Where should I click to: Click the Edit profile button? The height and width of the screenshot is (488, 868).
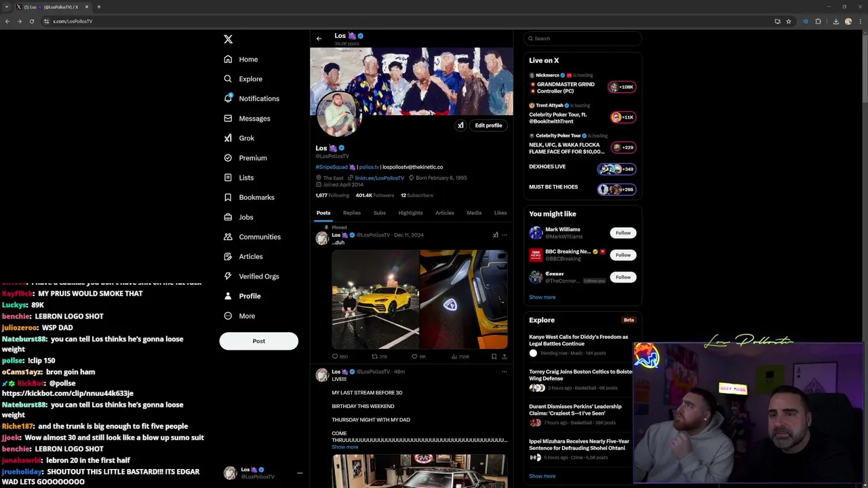[x=488, y=125]
